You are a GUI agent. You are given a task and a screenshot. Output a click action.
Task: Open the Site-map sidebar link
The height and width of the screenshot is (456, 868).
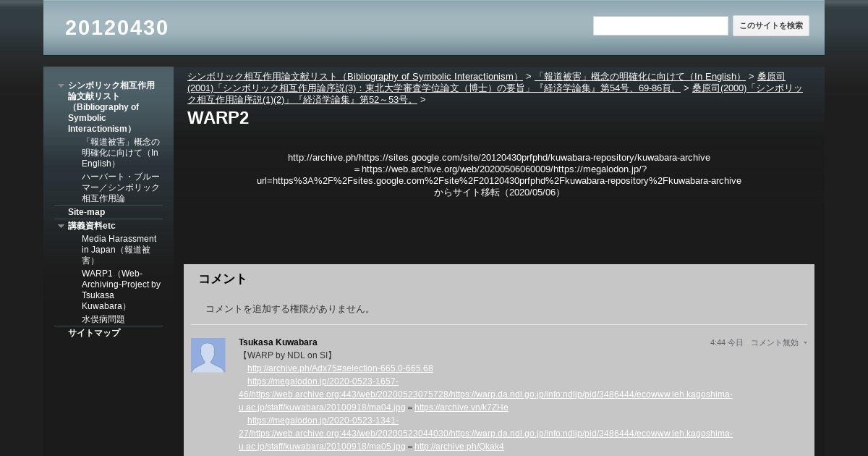coord(86,212)
